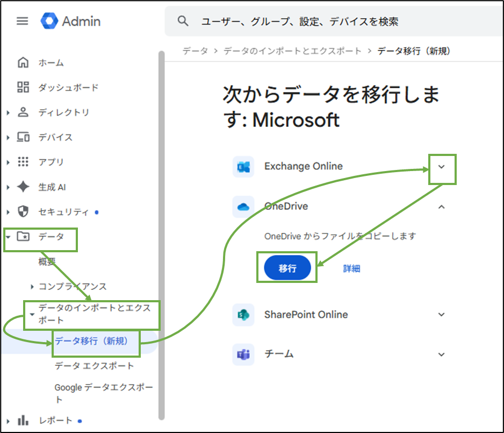
Task: Select Google データエクスポート in sidebar
Action: tap(104, 393)
